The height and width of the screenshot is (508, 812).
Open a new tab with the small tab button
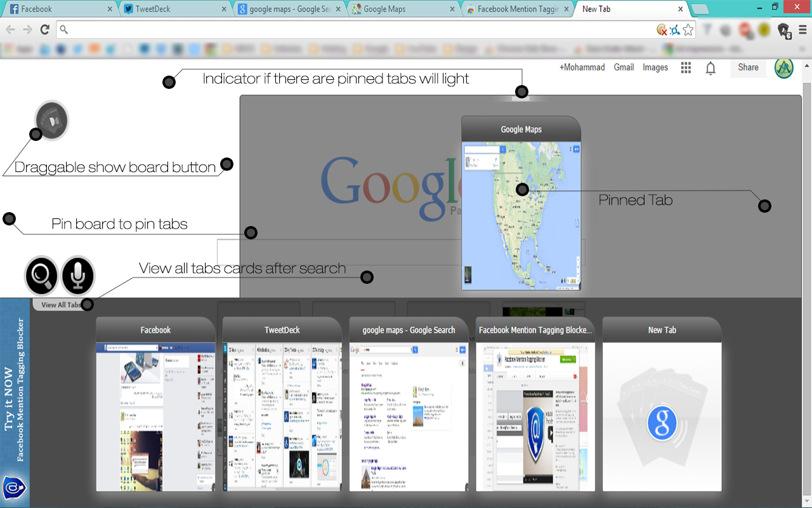coord(700,10)
